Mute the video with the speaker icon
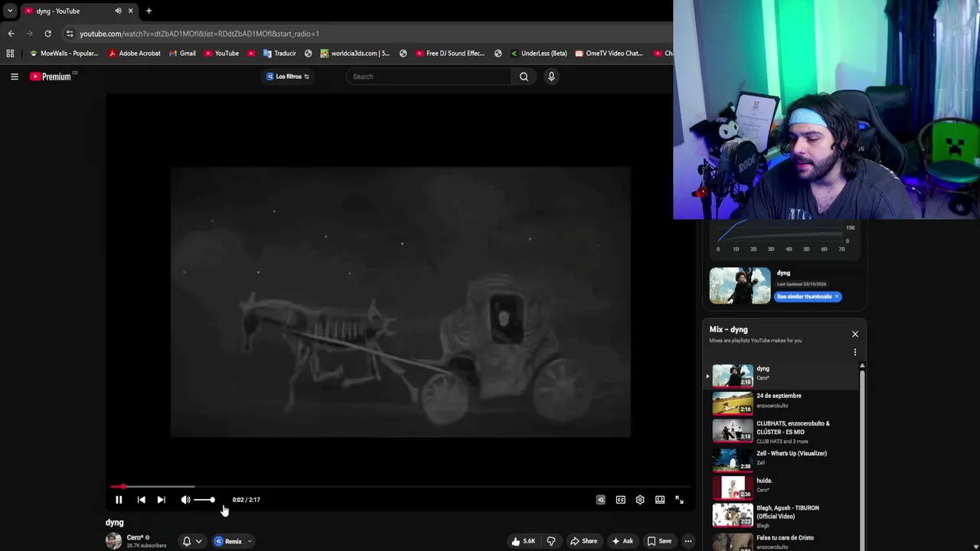 [185, 500]
